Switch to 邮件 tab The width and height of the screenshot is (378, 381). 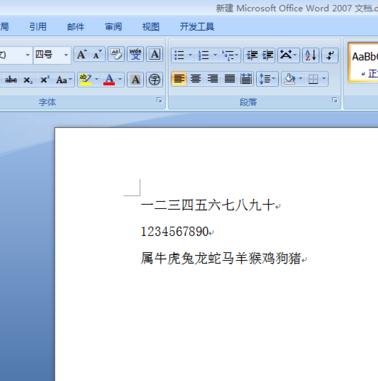[x=76, y=26]
